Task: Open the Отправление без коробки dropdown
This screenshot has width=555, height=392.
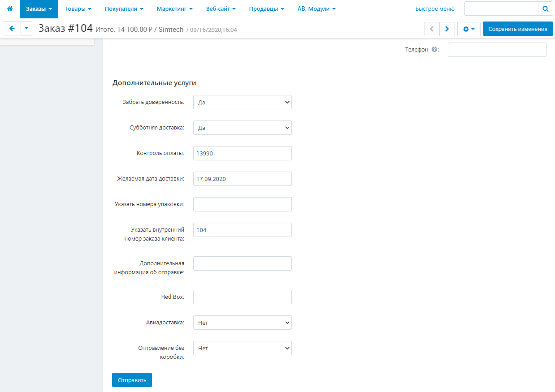Action: [242, 348]
